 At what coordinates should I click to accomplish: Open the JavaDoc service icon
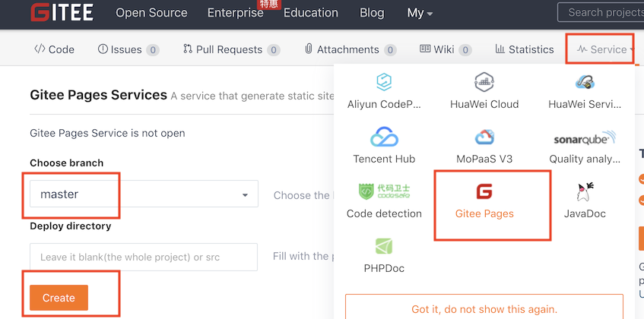(x=584, y=191)
